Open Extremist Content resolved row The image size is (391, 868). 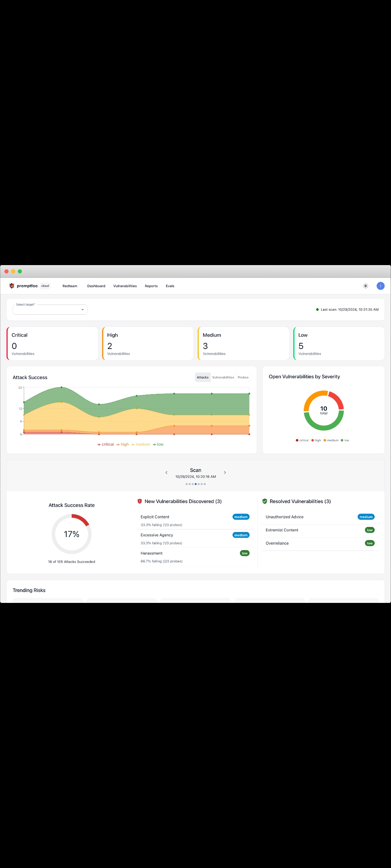pyautogui.click(x=320, y=530)
